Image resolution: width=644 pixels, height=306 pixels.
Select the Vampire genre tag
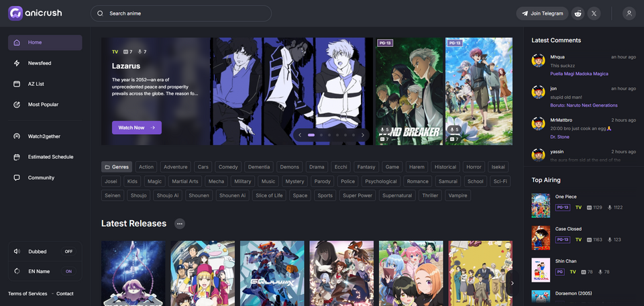pyautogui.click(x=458, y=195)
